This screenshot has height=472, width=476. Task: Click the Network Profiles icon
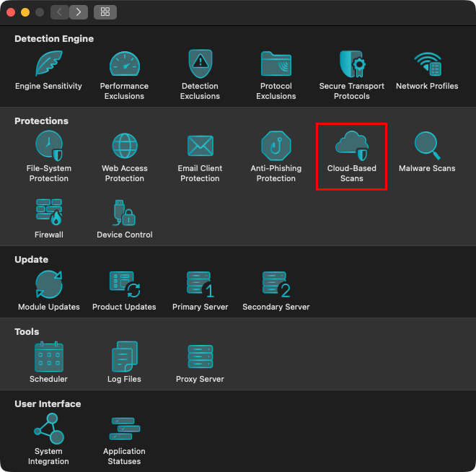click(x=427, y=64)
